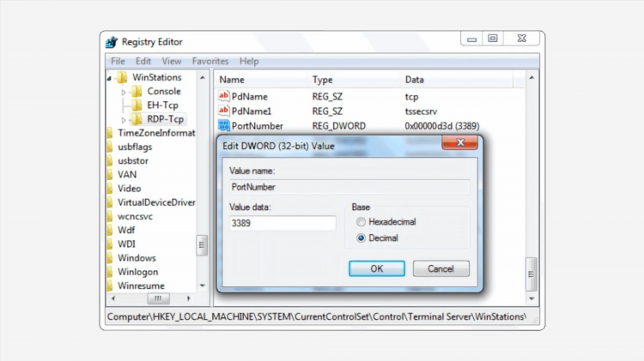Screen dimensions: 644x361
Task: Open the Favorites menu
Action: tap(210, 61)
